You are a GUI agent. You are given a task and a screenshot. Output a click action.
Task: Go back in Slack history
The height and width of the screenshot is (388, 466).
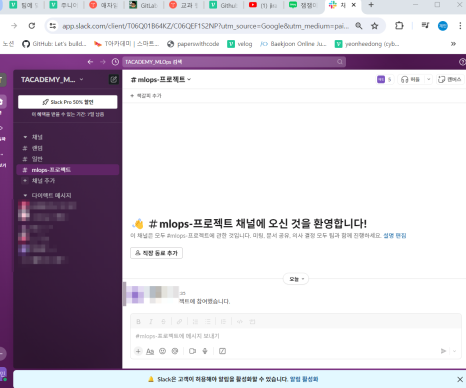[90, 62]
